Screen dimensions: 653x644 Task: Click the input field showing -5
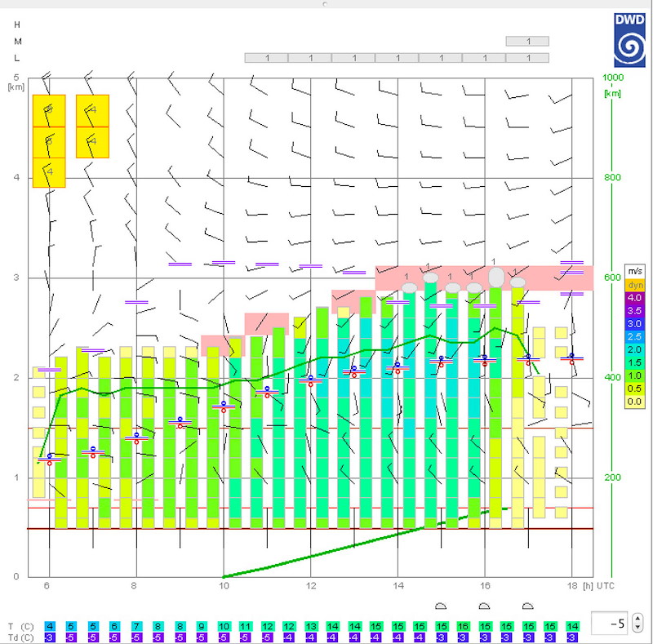point(610,623)
